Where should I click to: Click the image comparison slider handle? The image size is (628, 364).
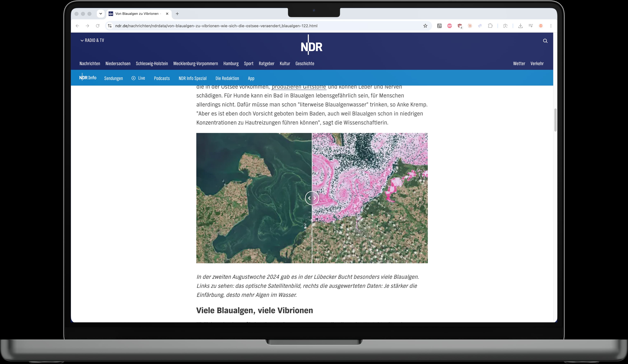pyautogui.click(x=312, y=198)
